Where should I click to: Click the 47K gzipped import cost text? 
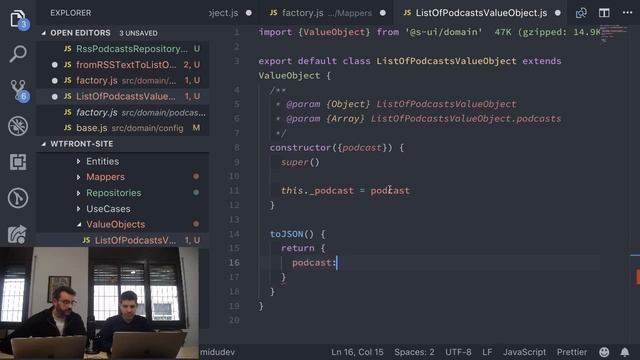547,32
